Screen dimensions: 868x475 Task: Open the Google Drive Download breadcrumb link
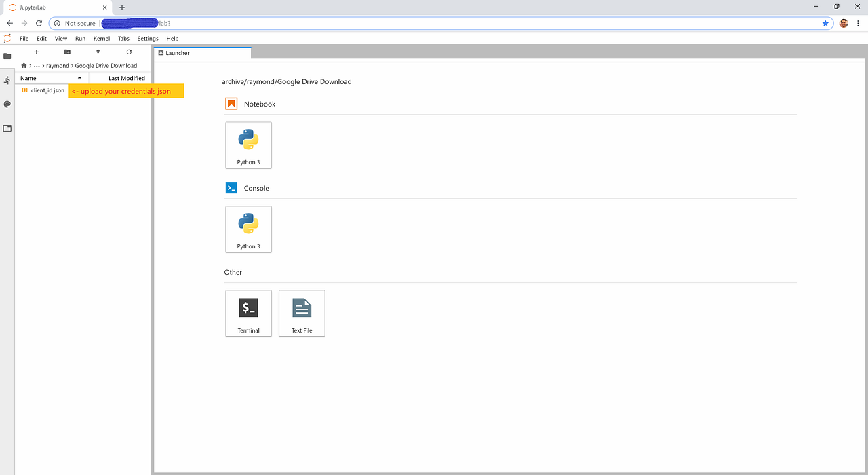click(106, 65)
